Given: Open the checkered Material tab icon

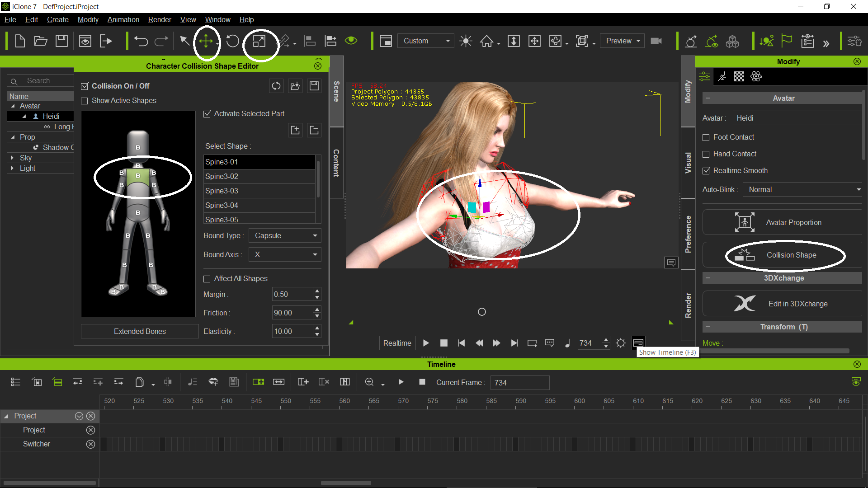Looking at the screenshot, I should (x=739, y=76).
